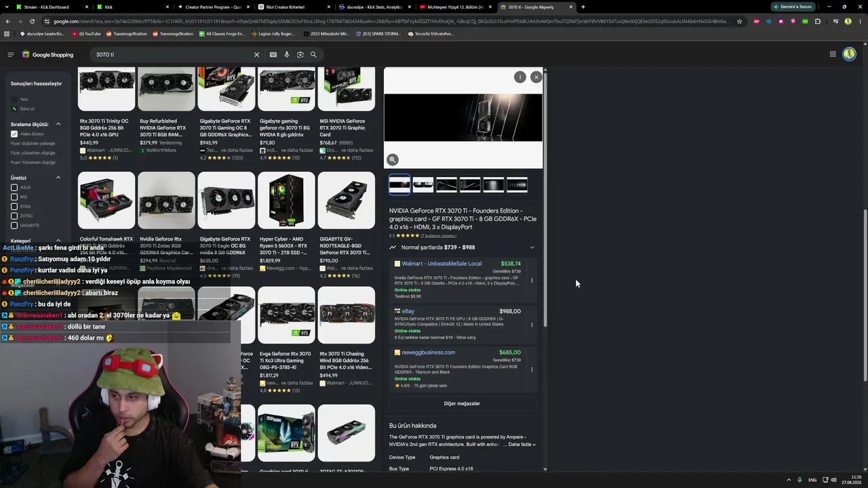Open the eBay seller offer link
Screen dimensions: 868x488
pos(408,312)
